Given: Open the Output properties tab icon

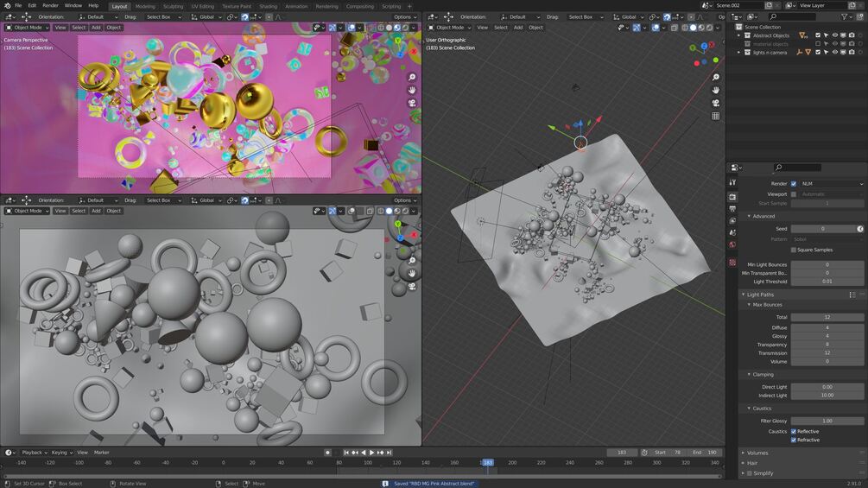Looking at the screenshot, I should 732,209.
